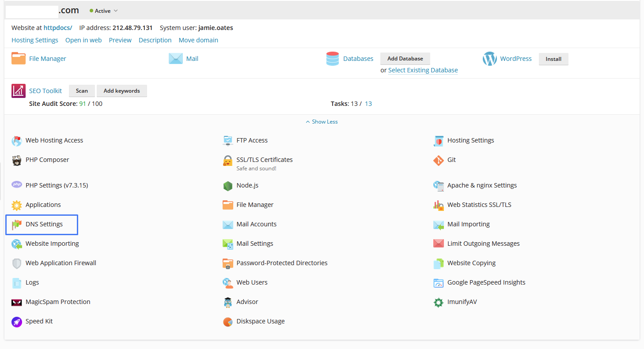Open the Hosting Settings link under the domain
Viewport: 644px width, 349px height.
click(35, 40)
